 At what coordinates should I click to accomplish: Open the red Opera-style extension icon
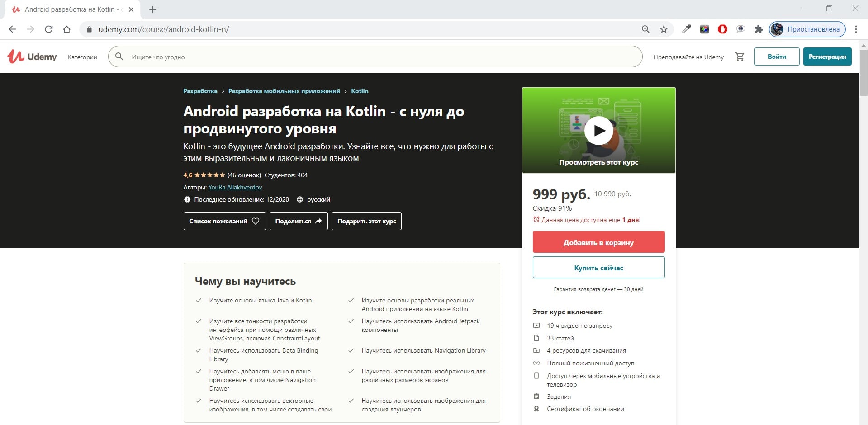point(722,29)
